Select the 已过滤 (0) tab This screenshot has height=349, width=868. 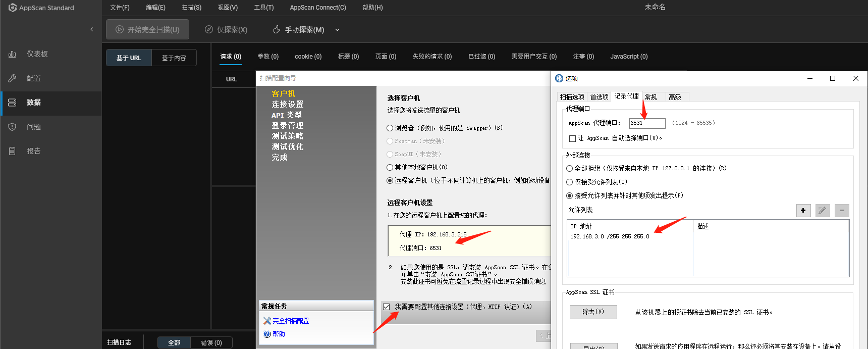tap(481, 57)
